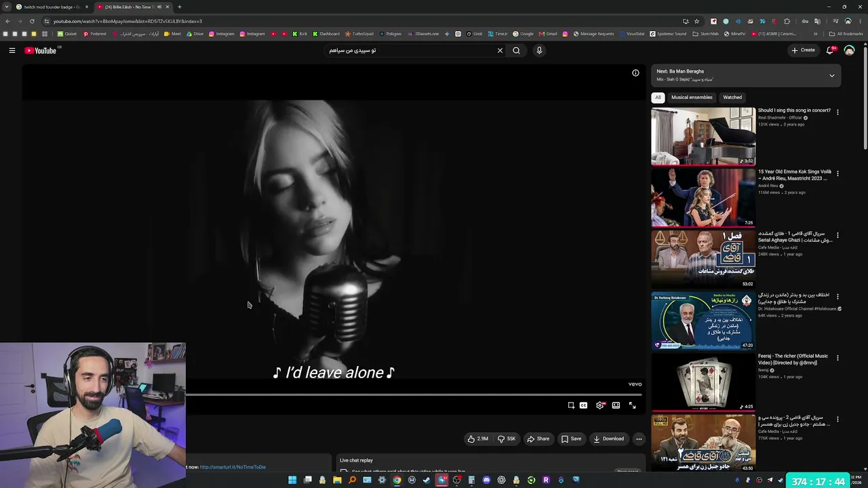Share this video
The image size is (868, 488).
pos(538,439)
